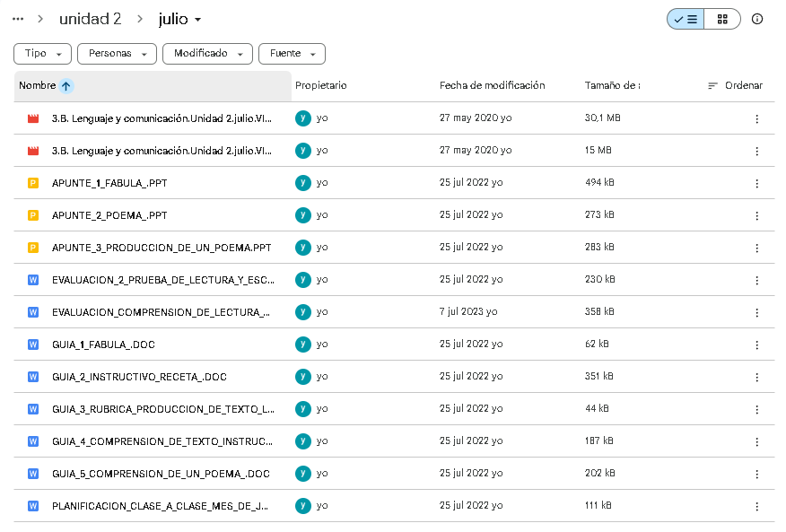786x532 pixels.
Task: Go to the unidad 2 breadcrumb folder
Action: [91, 19]
